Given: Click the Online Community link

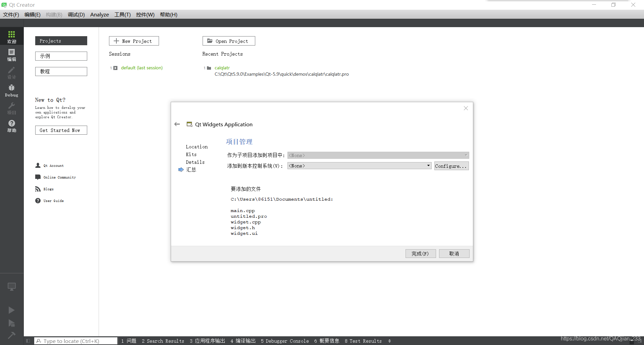Looking at the screenshot, I should tap(60, 178).
